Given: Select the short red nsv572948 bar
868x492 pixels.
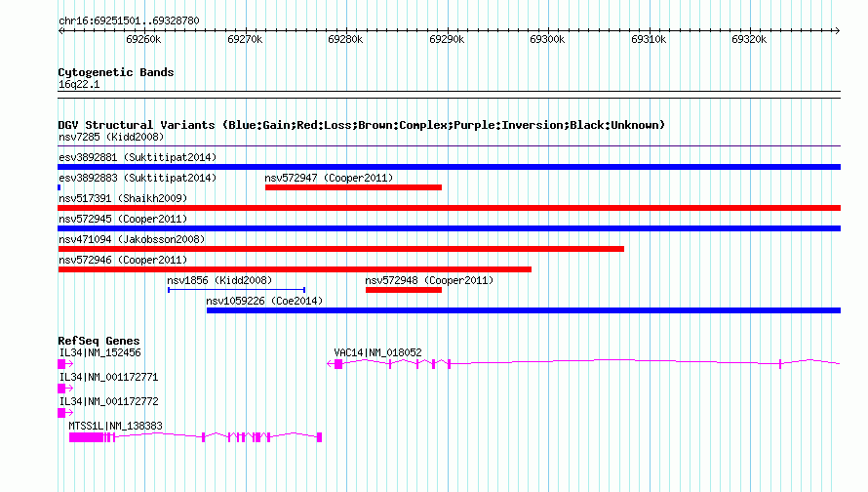Looking at the screenshot, I should point(404,290).
